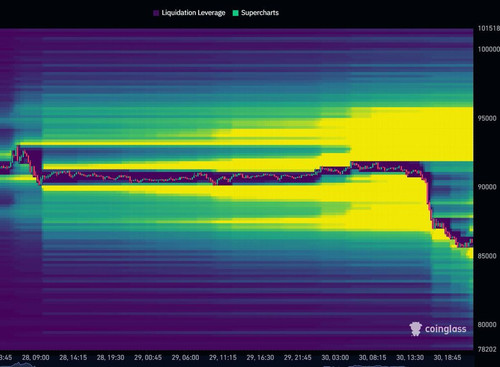Select the 78202 minimum price label
Viewport: 500px width, 367px height.
[x=487, y=349]
